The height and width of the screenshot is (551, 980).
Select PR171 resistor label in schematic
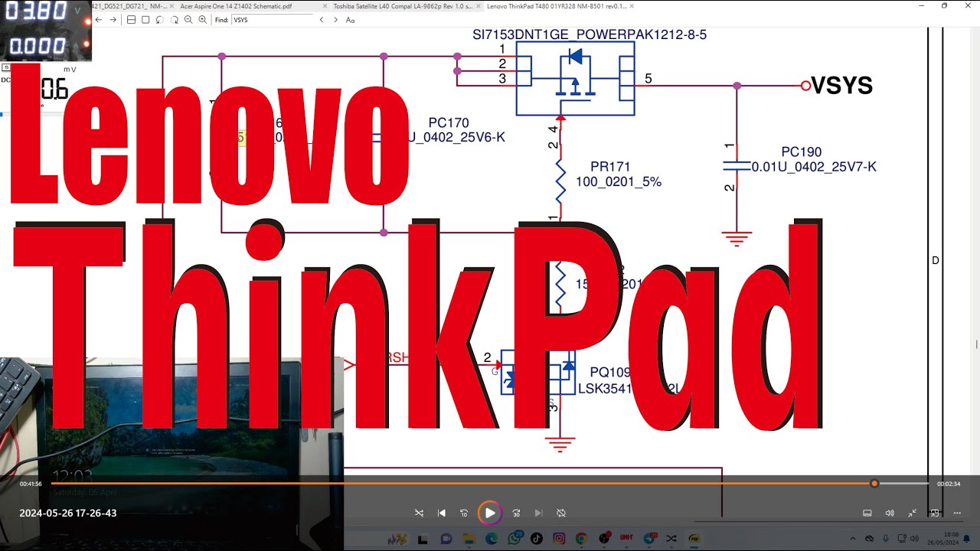(609, 167)
